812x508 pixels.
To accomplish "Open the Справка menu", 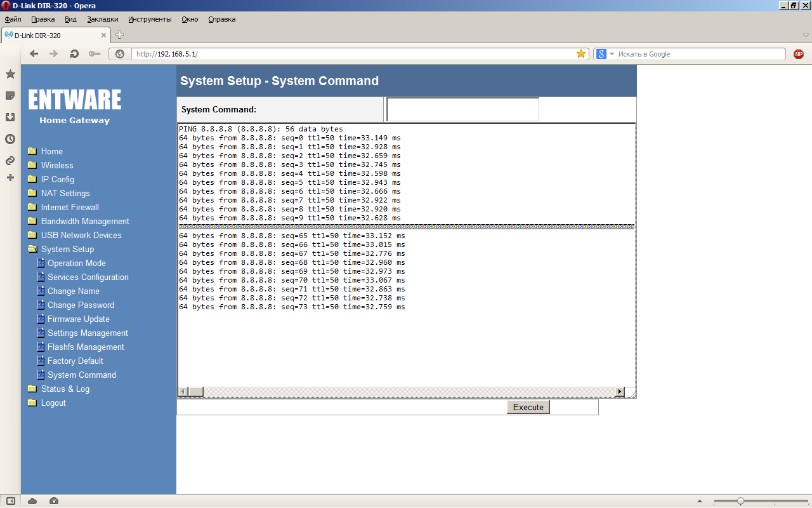I will (222, 19).
